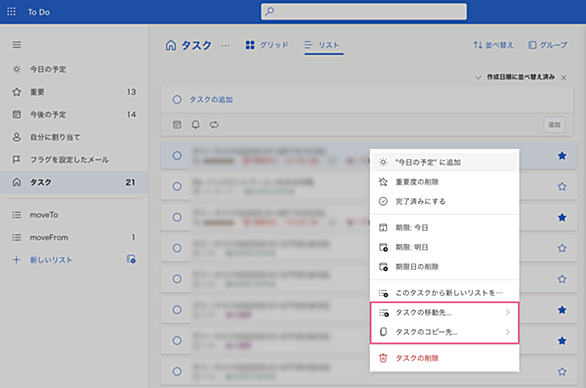Choose 完了済みにする in context menu
Screen dimensions: 586x388
coord(444,201)
